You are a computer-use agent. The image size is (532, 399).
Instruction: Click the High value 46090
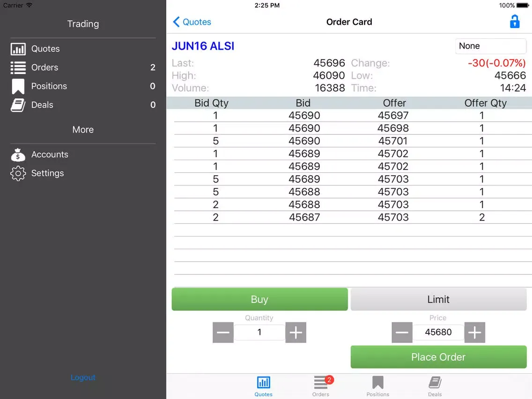click(x=329, y=76)
